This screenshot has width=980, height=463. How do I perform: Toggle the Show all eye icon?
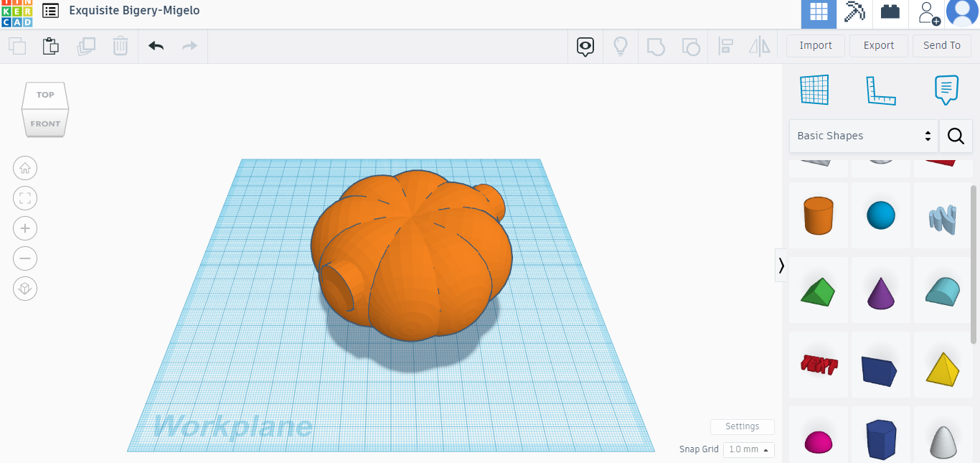(x=586, y=47)
